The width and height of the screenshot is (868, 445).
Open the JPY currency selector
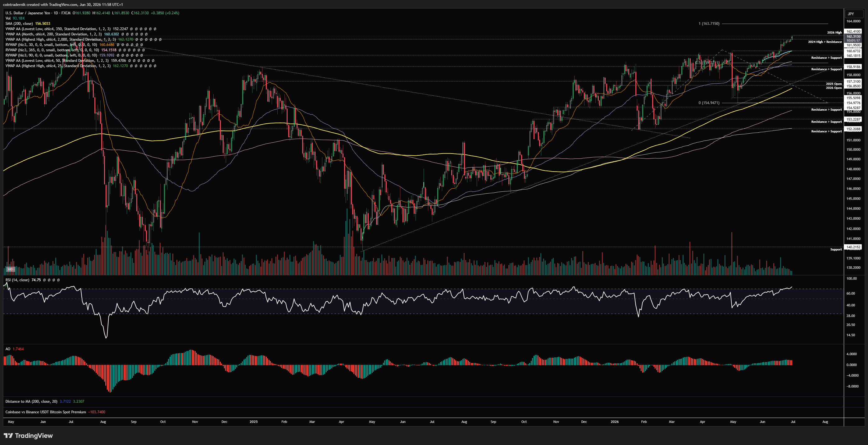pyautogui.click(x=854, y=14)
